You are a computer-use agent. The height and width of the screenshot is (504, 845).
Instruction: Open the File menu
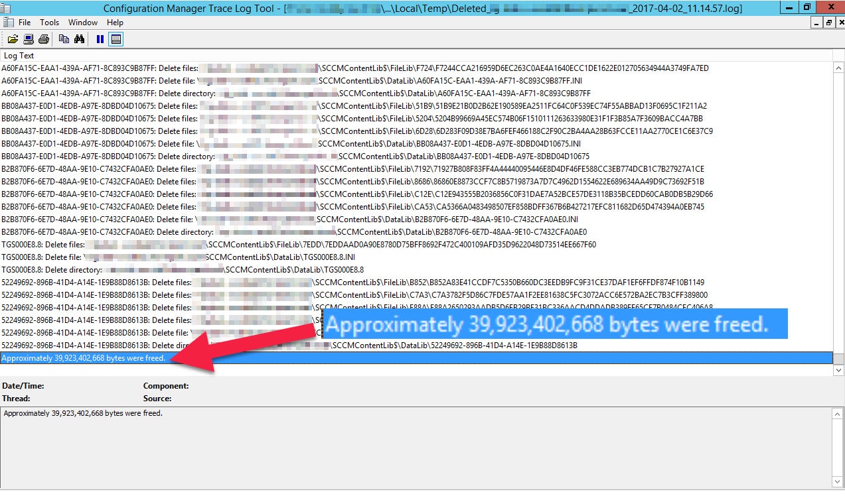tap(25, 23)
